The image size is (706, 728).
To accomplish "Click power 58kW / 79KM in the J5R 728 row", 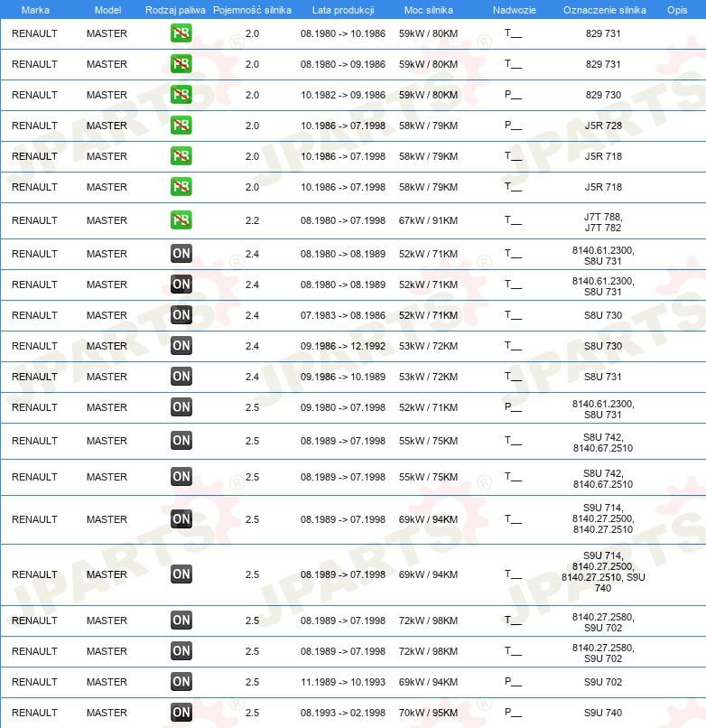I will point(428,126).
